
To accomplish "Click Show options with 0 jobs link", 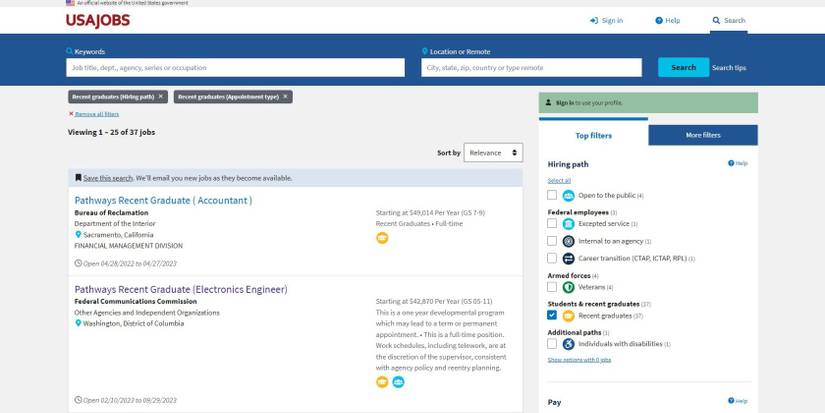I will (579, 360).
